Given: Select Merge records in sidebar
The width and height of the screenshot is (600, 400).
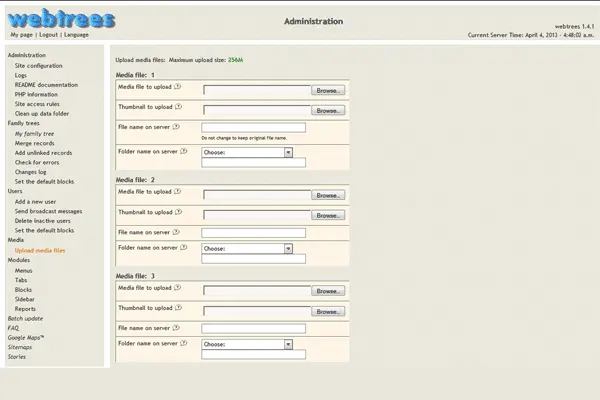Looking at the screenshot, I should 36,144.
